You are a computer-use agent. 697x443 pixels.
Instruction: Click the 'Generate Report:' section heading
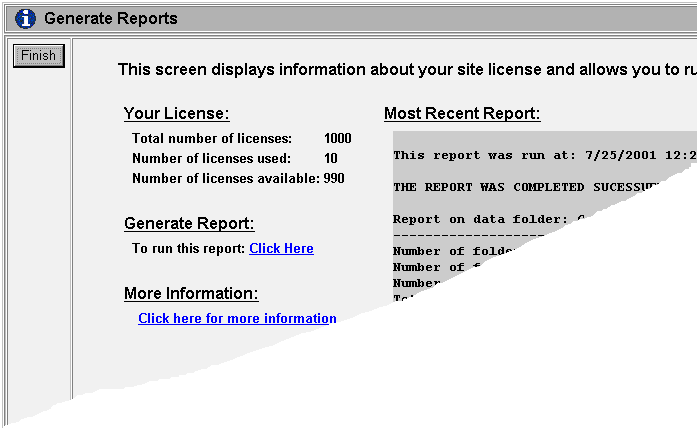[x=189, y=223]
